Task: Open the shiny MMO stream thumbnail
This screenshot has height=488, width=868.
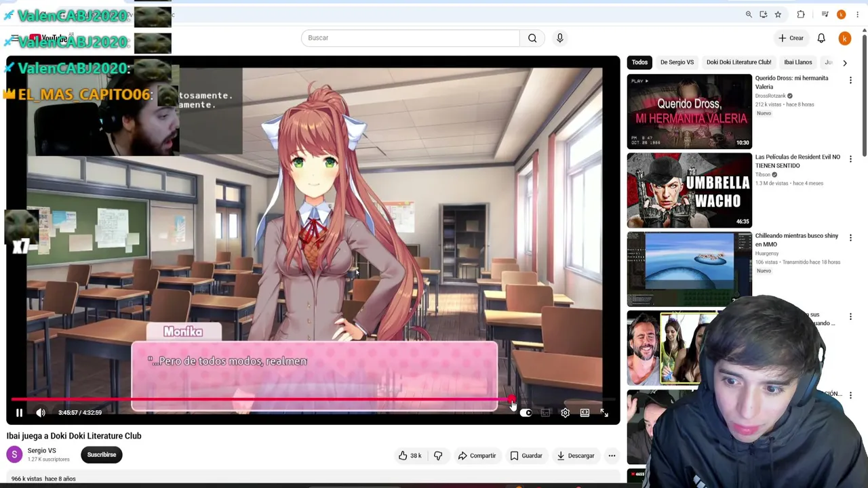Action: (689, 269)
